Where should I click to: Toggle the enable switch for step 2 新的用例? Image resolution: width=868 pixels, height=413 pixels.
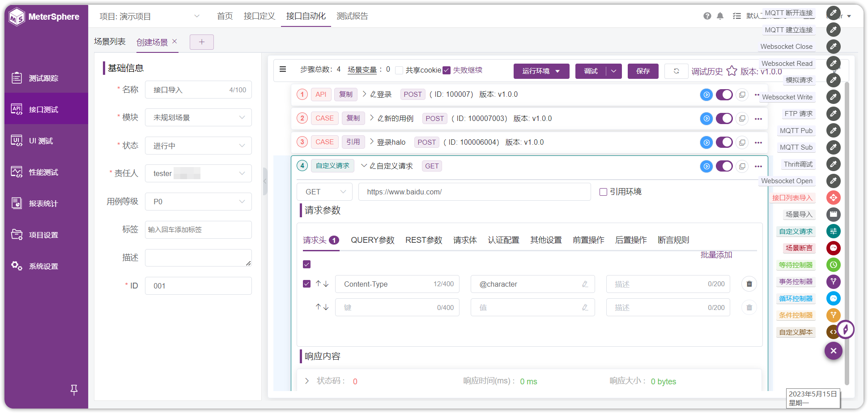tap(724, 119)
